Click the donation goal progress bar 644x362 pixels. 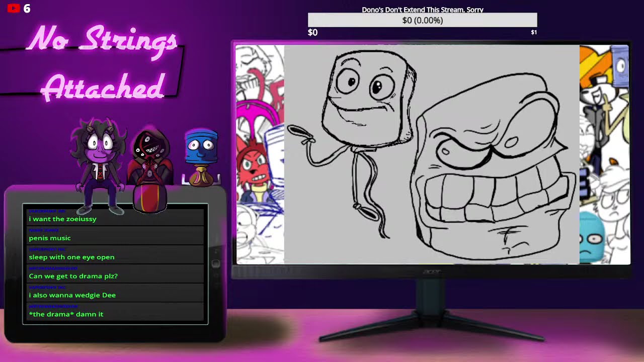pos(422,20)
